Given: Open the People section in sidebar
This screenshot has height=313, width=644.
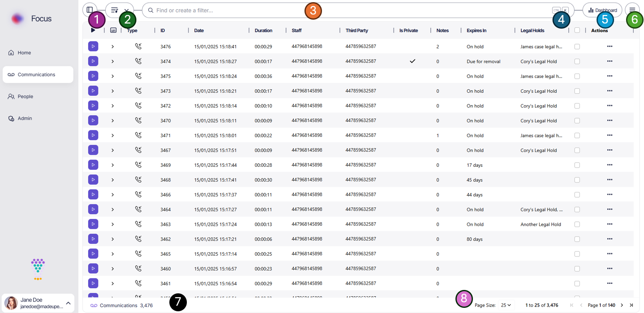Looking at the screenshot, I should (x=25, y=97).
